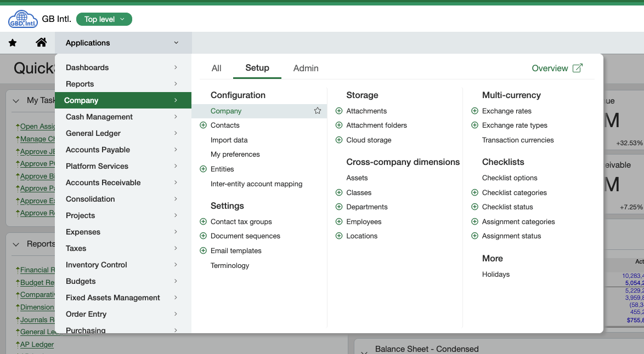The image size is (644, 354).
Task: Open Import data link
Action: click(x=229, y=140)
